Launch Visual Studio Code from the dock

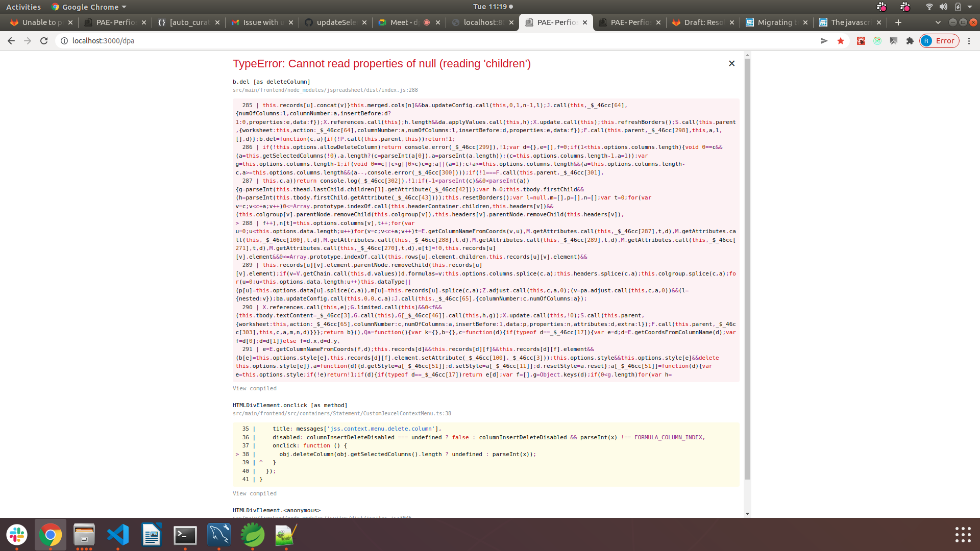pyautogui.click(x=118, y=535)
